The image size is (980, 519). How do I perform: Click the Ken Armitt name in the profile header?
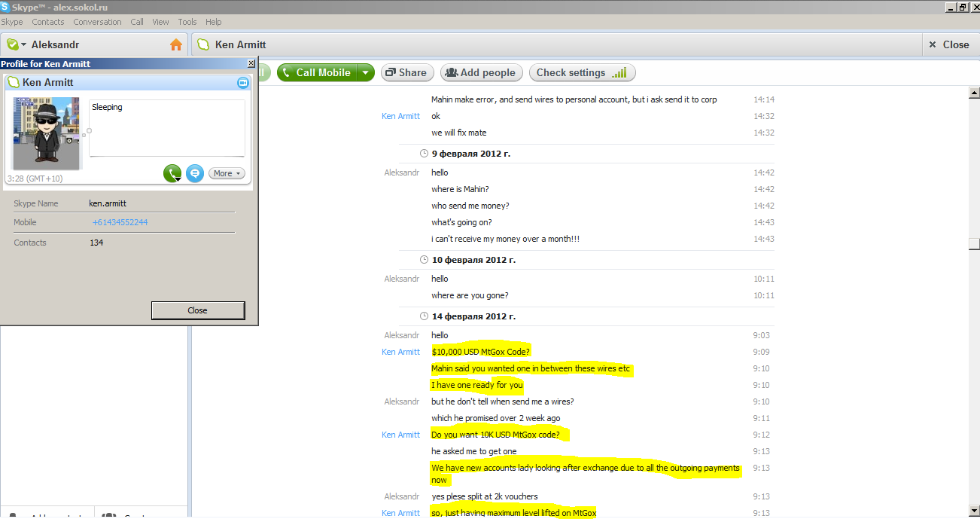(48, 83)
